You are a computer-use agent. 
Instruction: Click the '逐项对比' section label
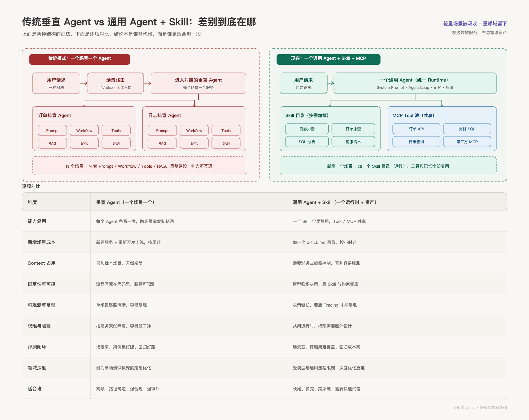[31, 186]
